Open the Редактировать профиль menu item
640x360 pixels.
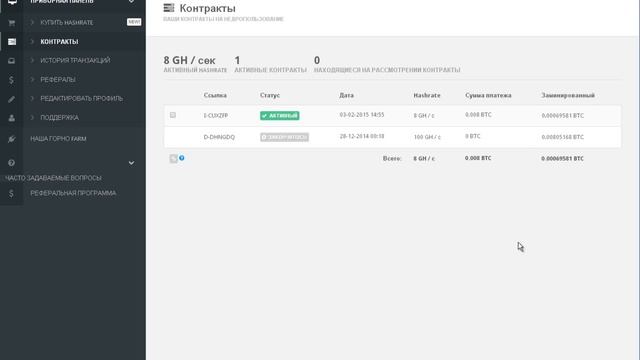(x=82, y=98)
